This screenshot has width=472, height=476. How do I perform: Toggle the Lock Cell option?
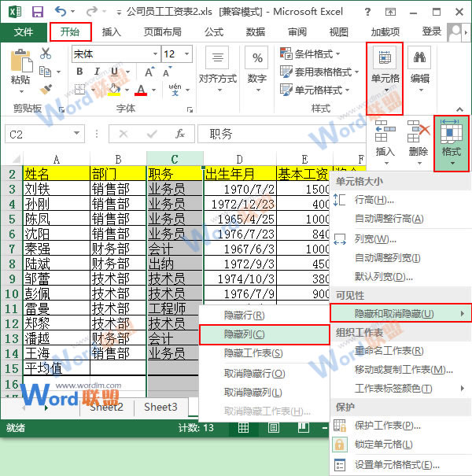(x=383, y=445)
